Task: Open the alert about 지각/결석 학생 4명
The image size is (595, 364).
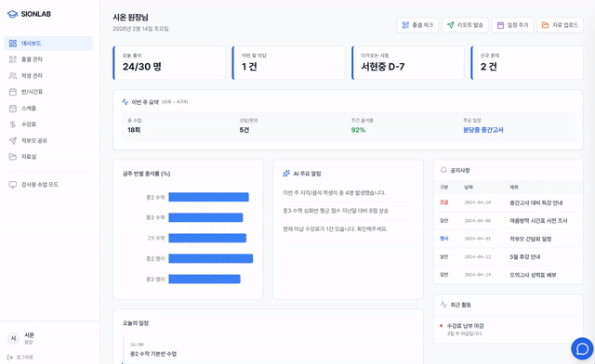Action: [x=335, y=192]
